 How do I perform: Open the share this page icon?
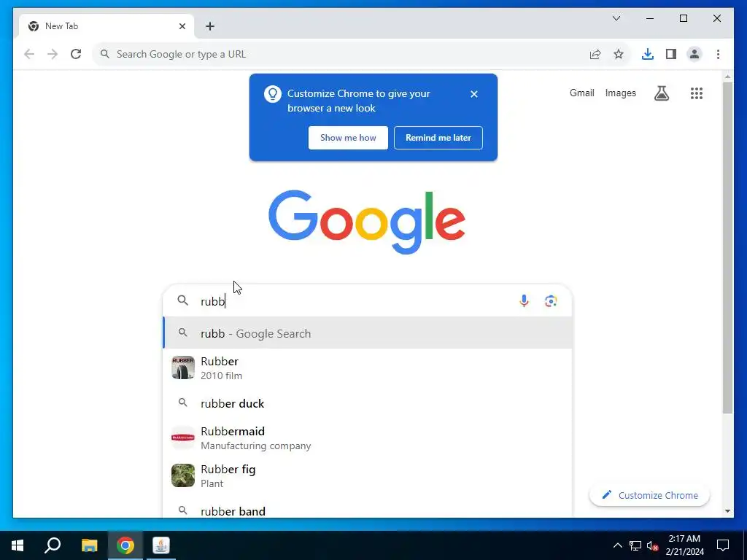point(595,54)
